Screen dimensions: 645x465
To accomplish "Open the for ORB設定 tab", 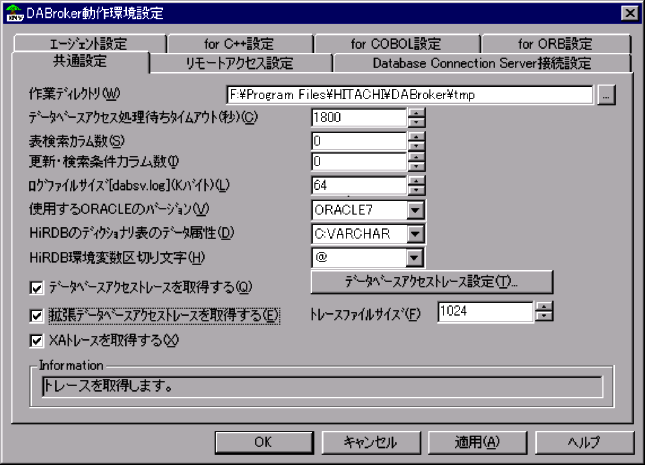I will [x=555, y=44].
